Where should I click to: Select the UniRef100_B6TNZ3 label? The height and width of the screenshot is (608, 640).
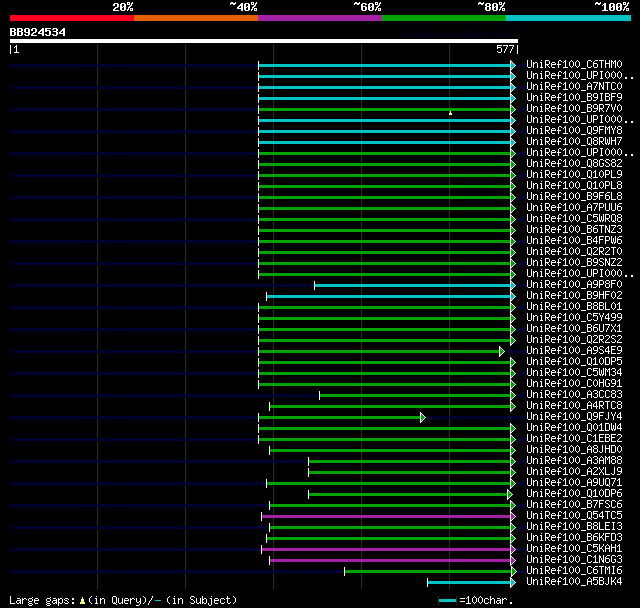click(574, 230)
